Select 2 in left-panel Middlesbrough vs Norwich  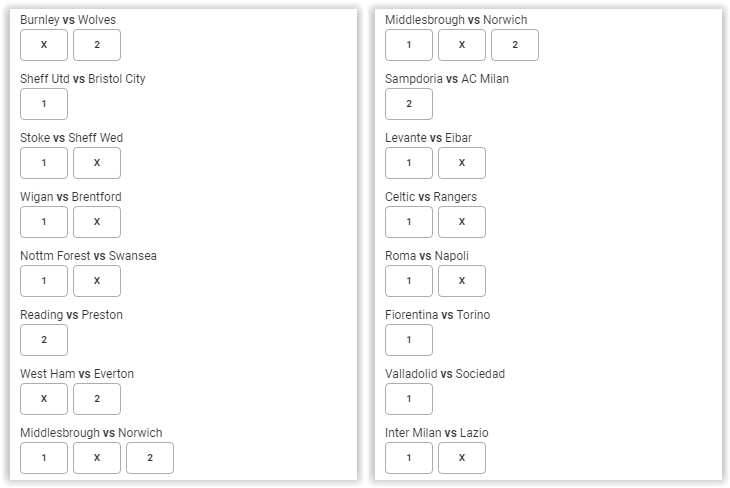(150, 458)
